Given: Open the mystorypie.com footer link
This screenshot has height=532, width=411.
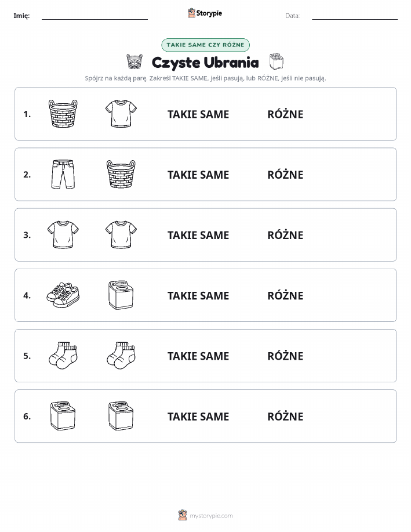Looking at the screenshot, I should point(205,515).
